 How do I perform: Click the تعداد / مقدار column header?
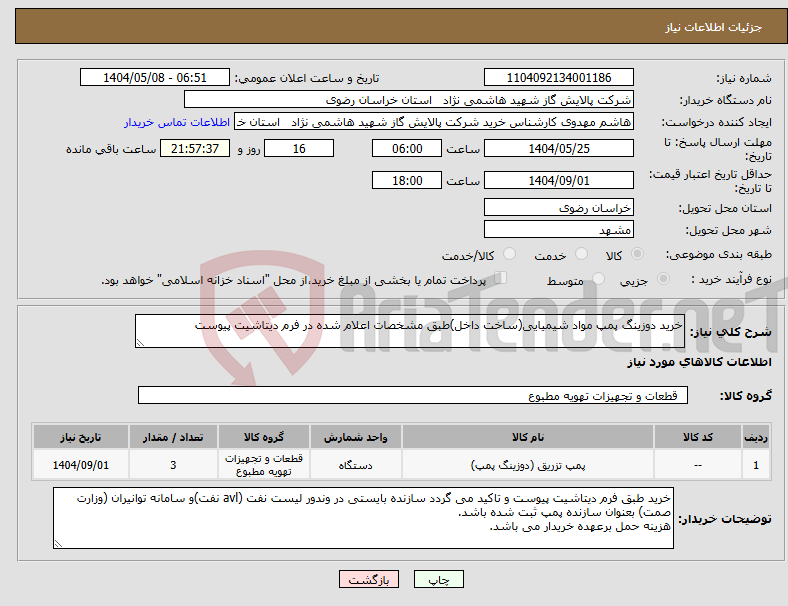tap(173, 437)
